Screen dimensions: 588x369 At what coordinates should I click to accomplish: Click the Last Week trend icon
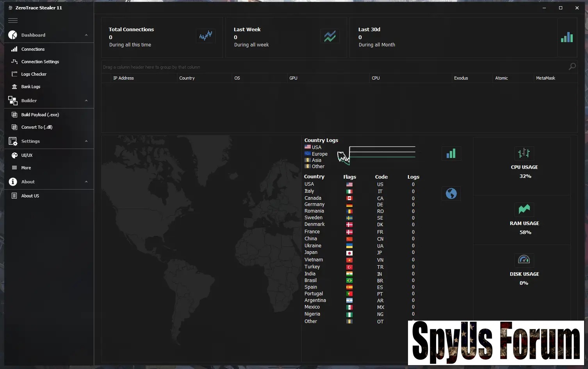330,36
